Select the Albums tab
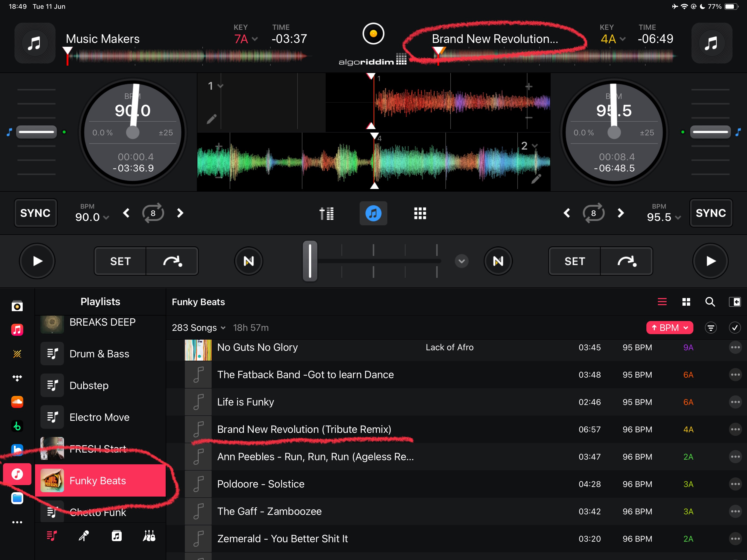The height and width of the screenshot is (560, 747). point(116,536)
